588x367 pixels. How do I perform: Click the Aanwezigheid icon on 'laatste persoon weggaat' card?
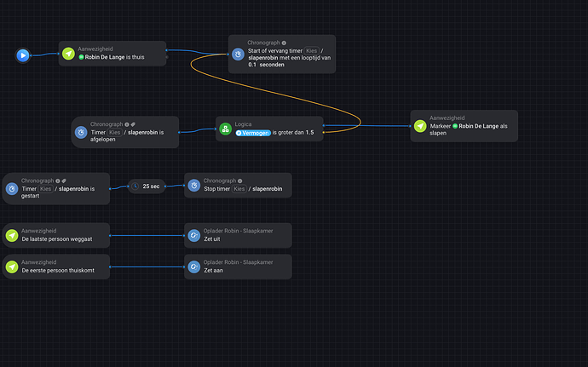click(12, 235)
